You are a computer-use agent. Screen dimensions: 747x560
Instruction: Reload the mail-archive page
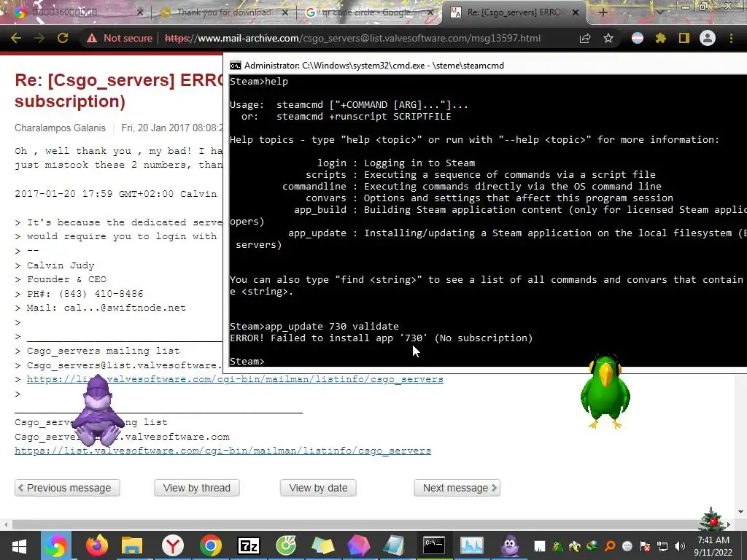pos(63,38)
